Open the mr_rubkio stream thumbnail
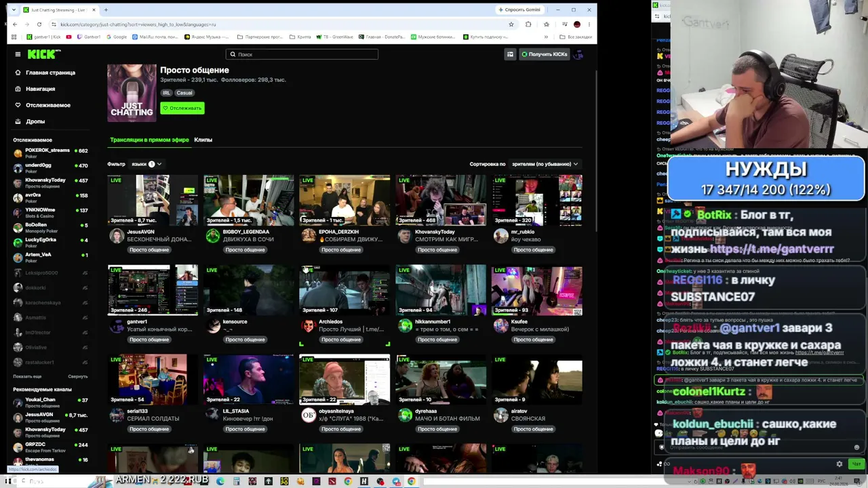868x488 pixels. click(x=537, y=200)
